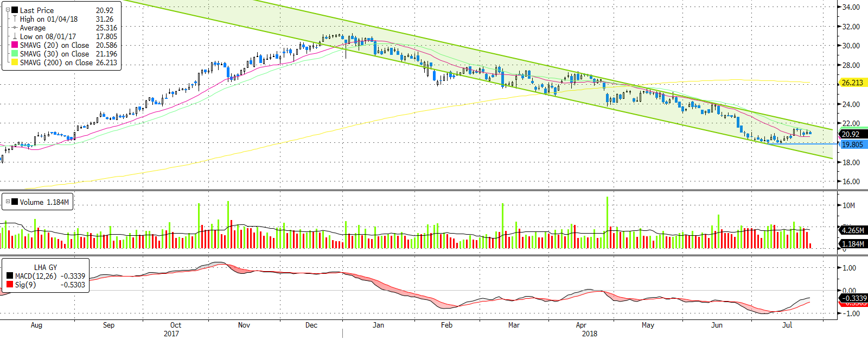Click the 30.00 price axis label

point(851,46)
